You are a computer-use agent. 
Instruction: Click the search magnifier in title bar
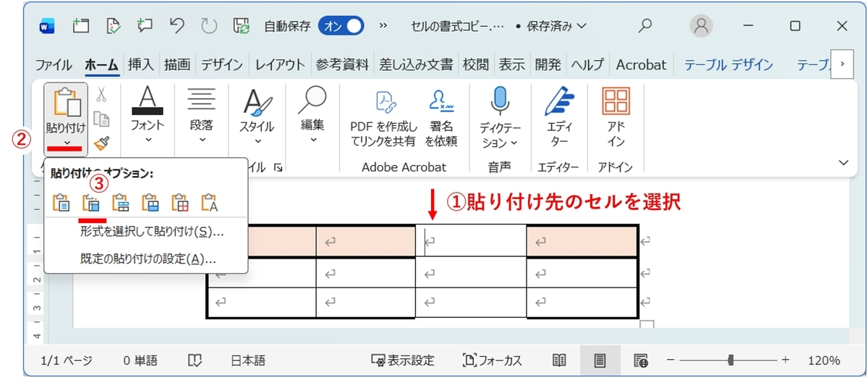(645, 26)
